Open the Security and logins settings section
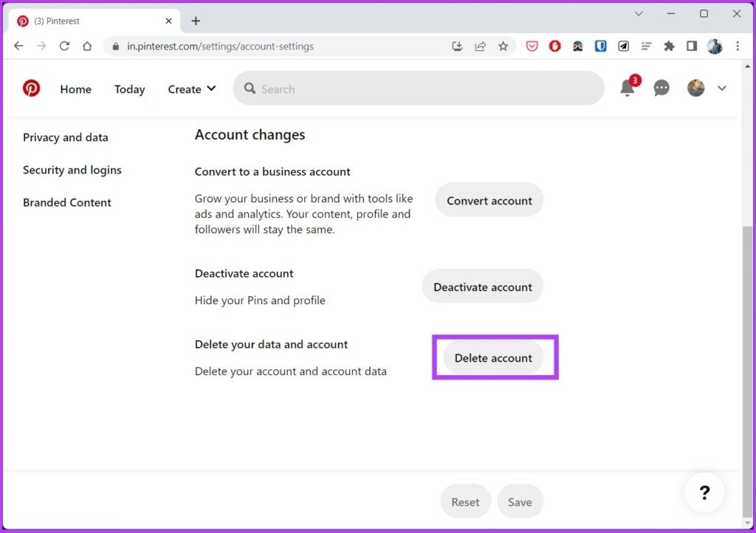Screen dimensions: 756x533 tap(72, 170)
